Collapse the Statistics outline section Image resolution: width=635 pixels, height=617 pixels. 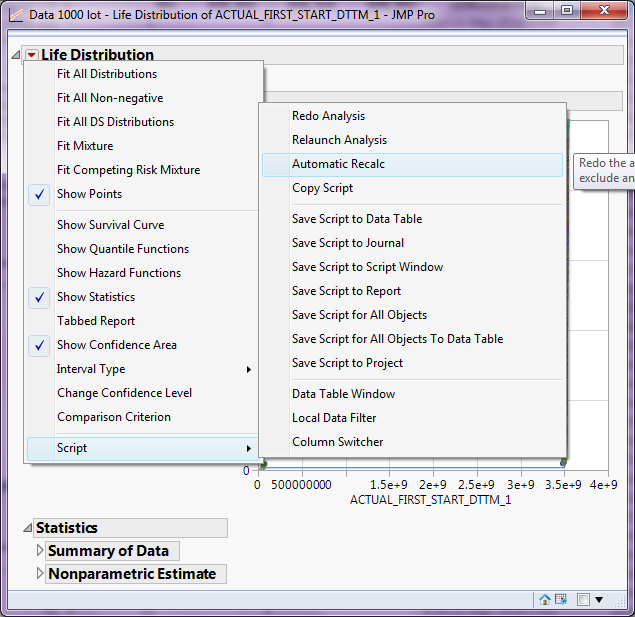tap(27, 528)
